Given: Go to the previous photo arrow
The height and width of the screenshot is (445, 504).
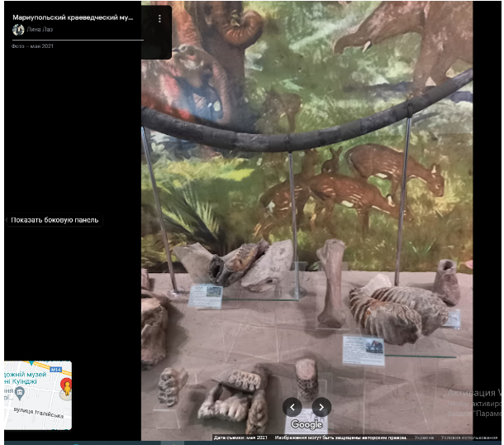Looking at the screenshot, I should [292, 406].
